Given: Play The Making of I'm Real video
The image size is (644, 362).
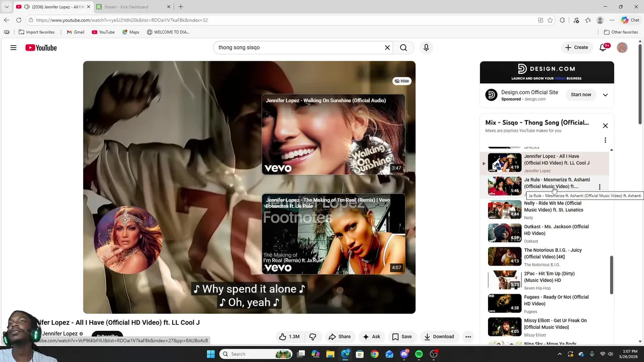Looking at the screenshot, I should point(333,234).
